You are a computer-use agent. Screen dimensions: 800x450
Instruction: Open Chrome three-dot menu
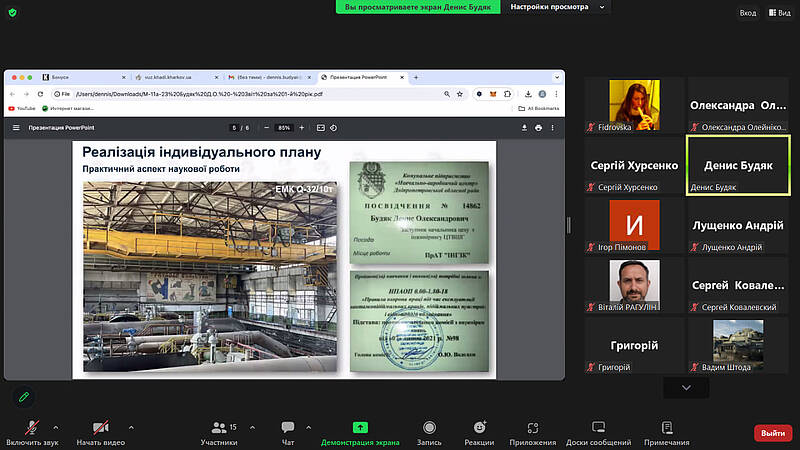(556, 94)
